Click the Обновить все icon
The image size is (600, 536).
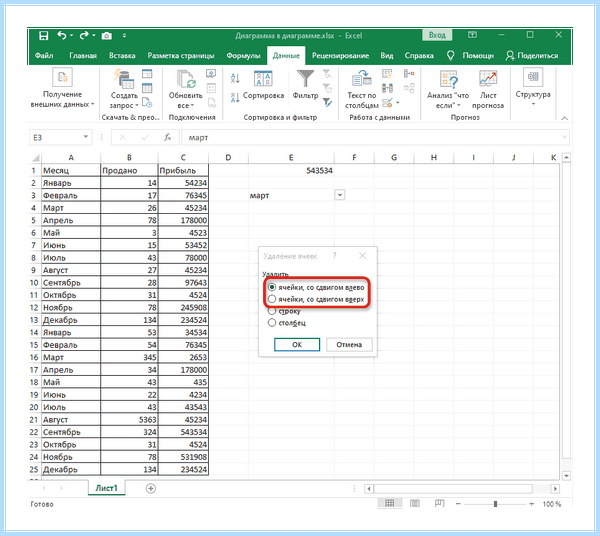point(186,79)
